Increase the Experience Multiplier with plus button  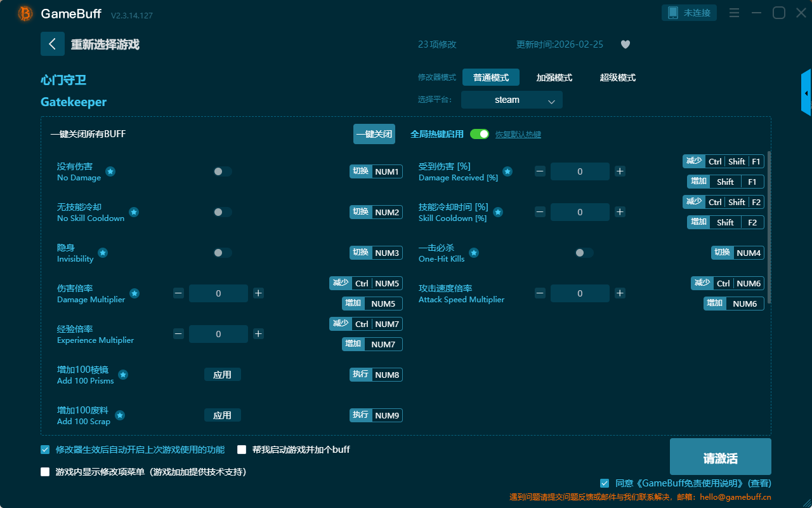258,334
